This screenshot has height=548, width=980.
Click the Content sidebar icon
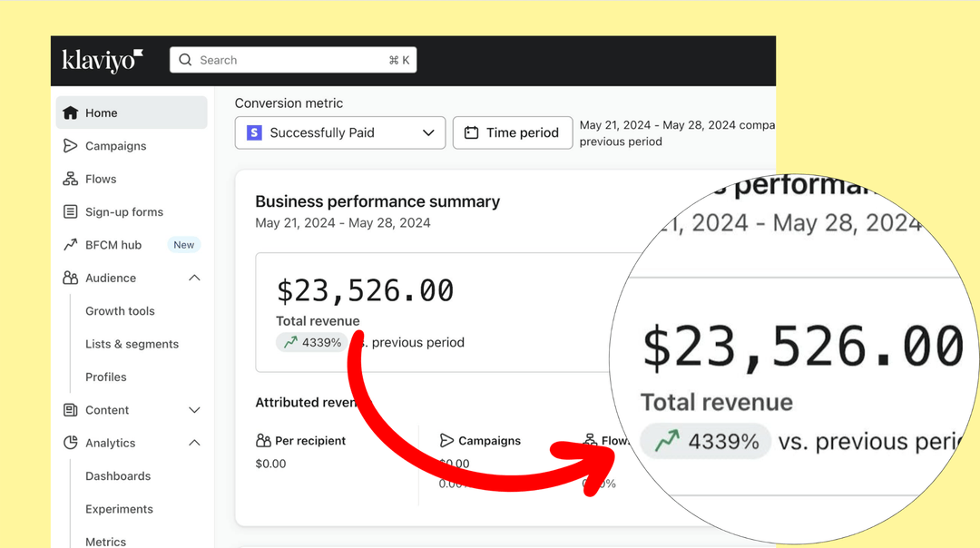click(x=70, y=410)
